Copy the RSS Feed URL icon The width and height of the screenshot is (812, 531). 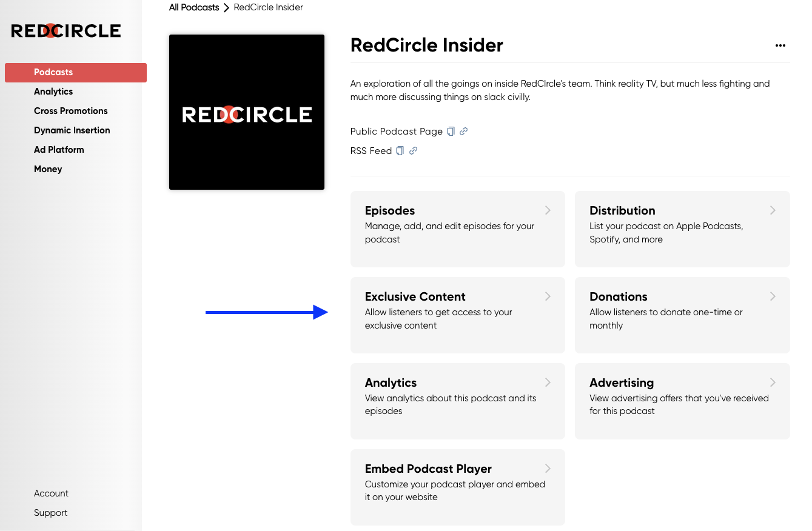400,150
